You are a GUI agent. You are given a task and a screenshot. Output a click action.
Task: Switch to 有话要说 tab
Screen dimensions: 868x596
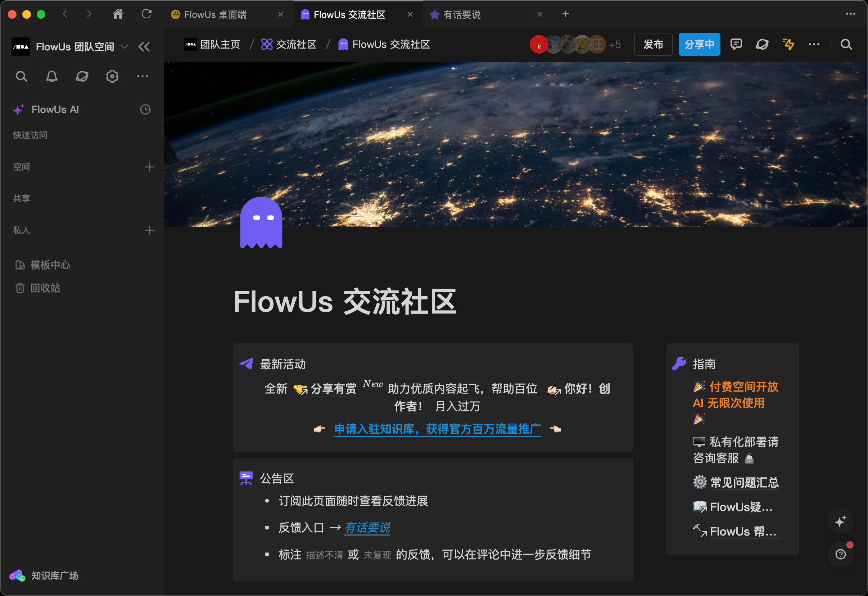pos(462,14)
